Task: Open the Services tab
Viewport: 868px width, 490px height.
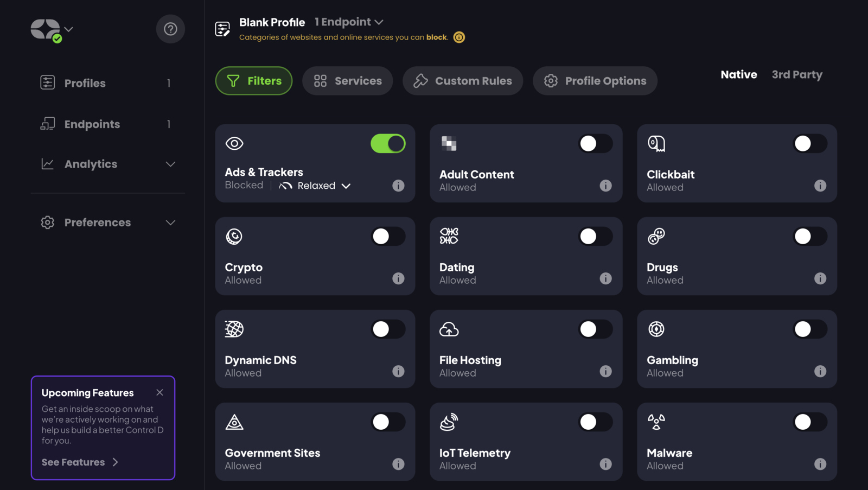Action: pyautogui.click(x=347, y=80)
